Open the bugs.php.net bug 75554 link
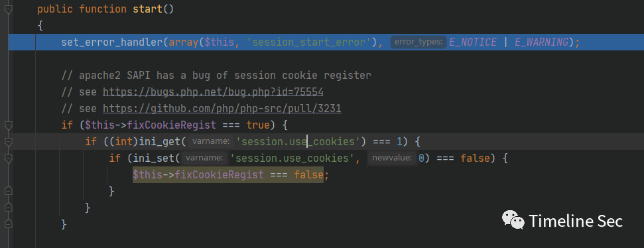 pyautogui.click(x=213, y=92)
